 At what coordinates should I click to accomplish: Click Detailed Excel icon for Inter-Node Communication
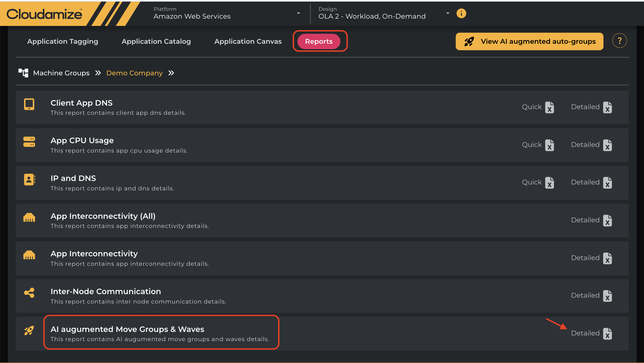point(607,296)
